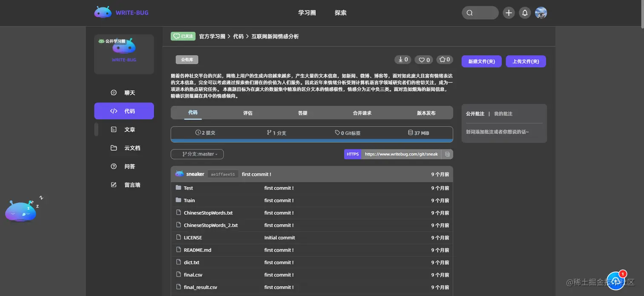
Task: Open the 分支:master branch dropdown
Action: (197, 154)
